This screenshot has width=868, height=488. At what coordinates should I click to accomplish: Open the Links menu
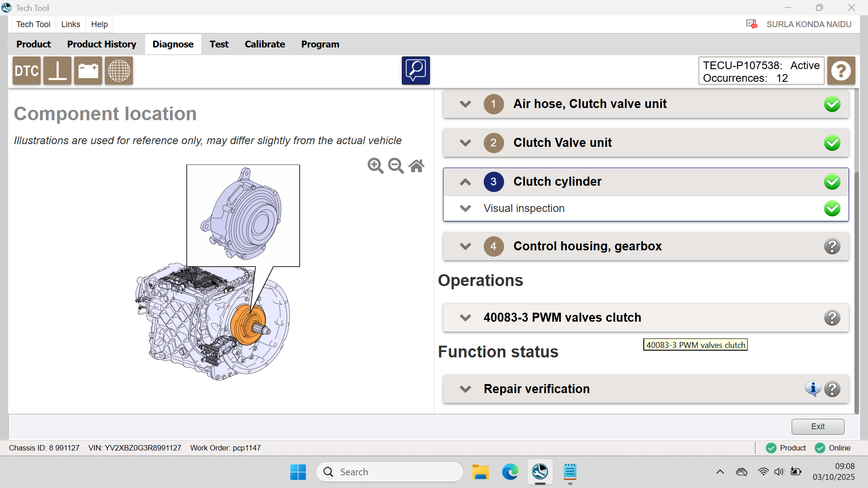pyautogui.click(x=71, y=24)
